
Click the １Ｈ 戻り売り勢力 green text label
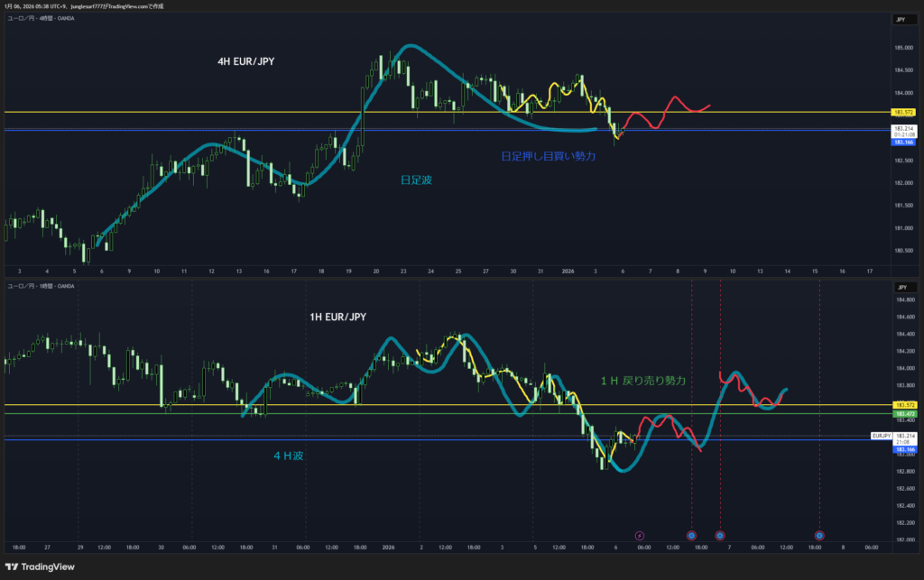[x=642, y=381]
